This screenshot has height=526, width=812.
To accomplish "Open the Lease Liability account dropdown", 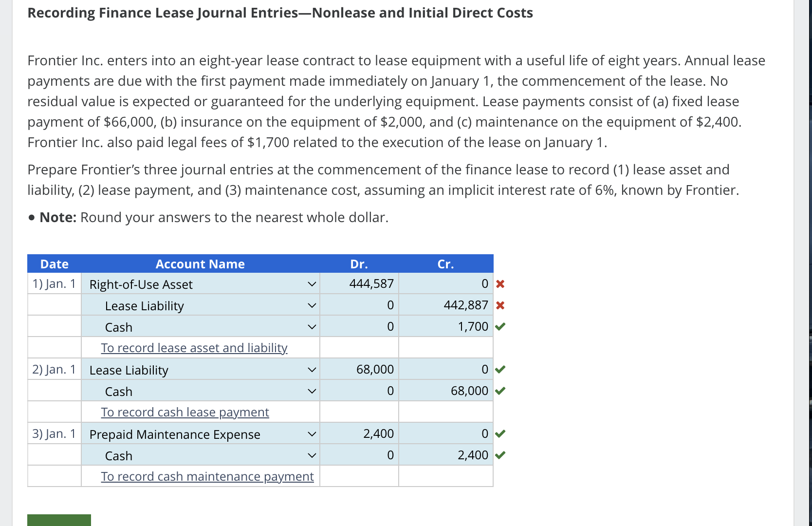I will 312,305.
